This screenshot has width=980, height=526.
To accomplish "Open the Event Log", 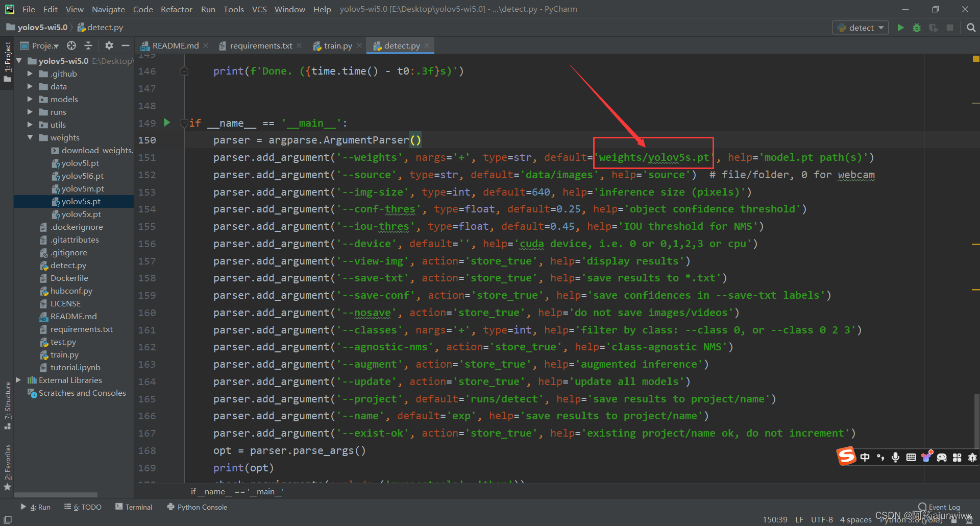I will [939, 507].
